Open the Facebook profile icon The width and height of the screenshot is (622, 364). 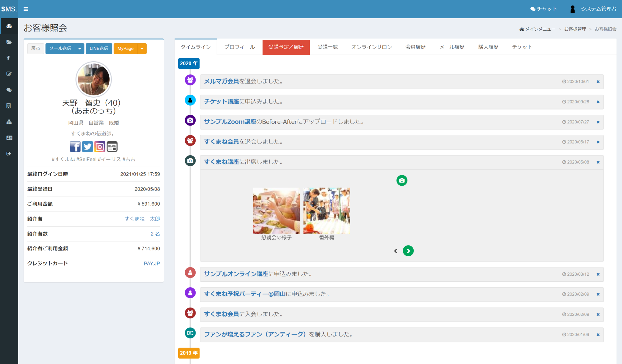pyautogui.click(x=75, y=147)
